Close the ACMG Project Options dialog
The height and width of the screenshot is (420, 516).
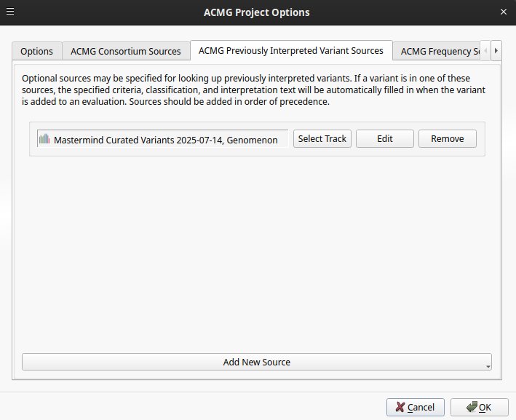pyautogui.click(x=504, y=12)
